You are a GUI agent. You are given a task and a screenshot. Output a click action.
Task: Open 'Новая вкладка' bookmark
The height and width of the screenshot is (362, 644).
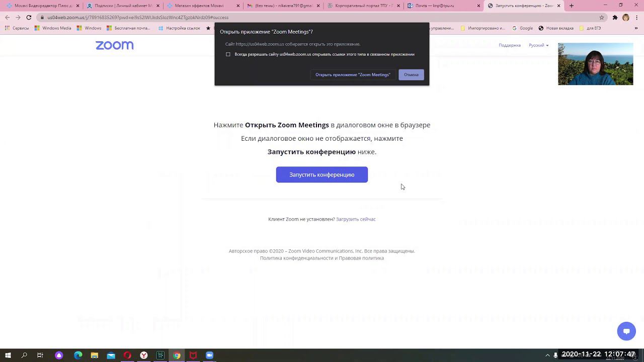coord(556,28)
